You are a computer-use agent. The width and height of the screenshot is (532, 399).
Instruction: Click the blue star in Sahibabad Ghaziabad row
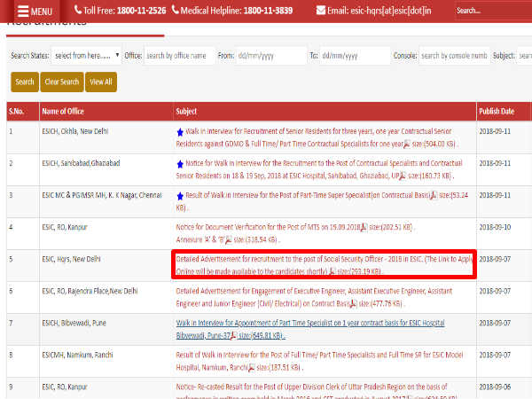(180, 164)
